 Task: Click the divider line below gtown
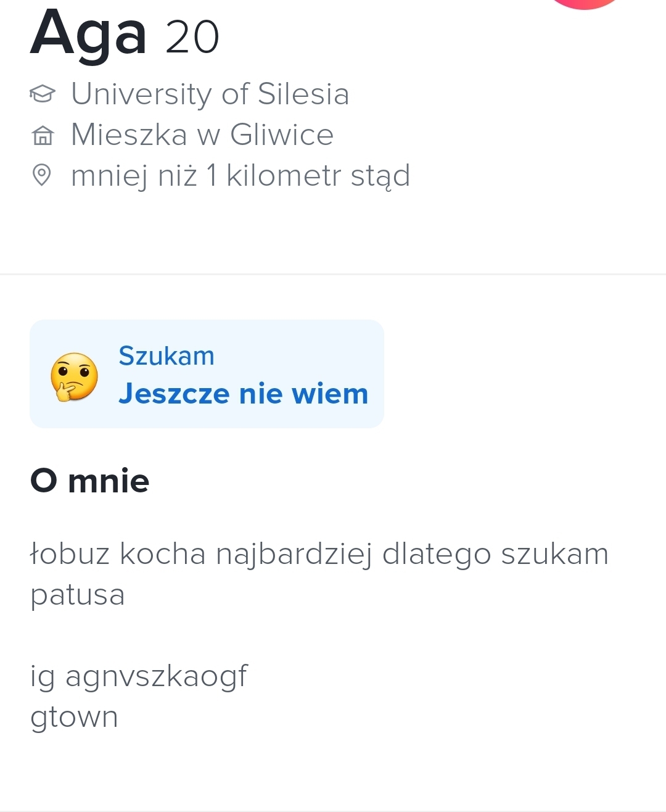pos(333,810)
